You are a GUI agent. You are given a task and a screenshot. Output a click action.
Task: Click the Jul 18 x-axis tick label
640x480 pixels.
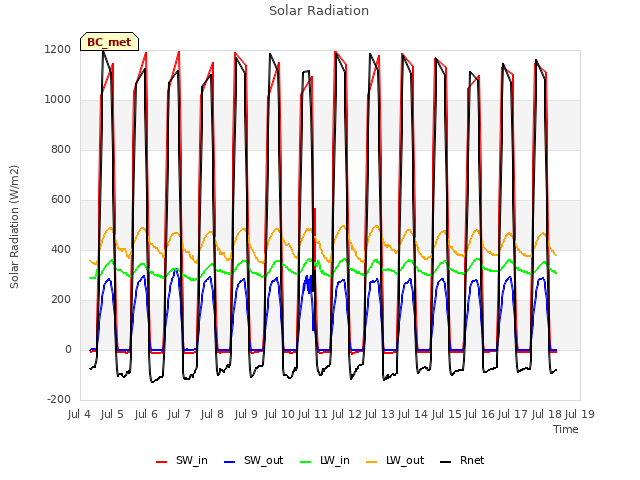[x=547, y=415]
